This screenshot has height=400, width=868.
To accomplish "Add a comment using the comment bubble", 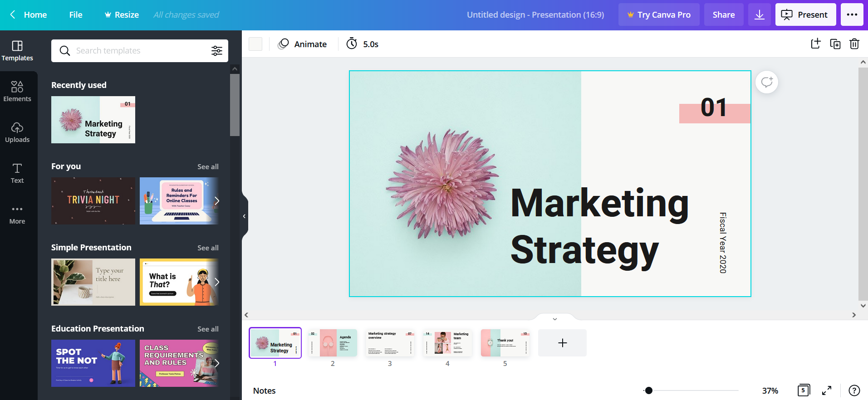I will [x=767, y=82].
